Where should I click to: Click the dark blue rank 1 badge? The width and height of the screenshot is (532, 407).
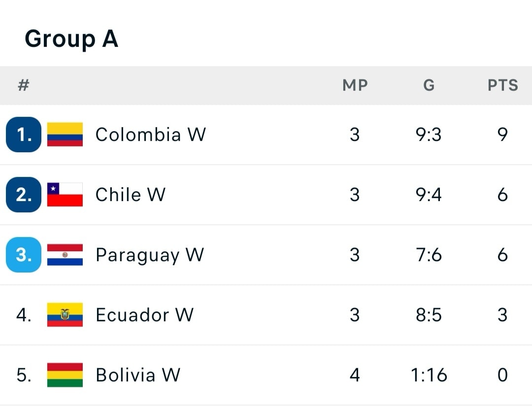[24, 135]
